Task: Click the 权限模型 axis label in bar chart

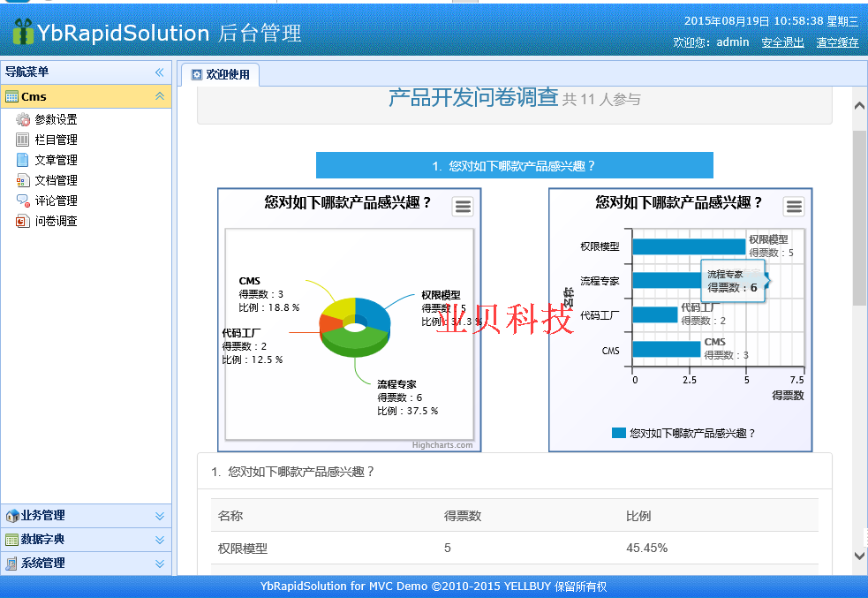Action: coord(600,246)
